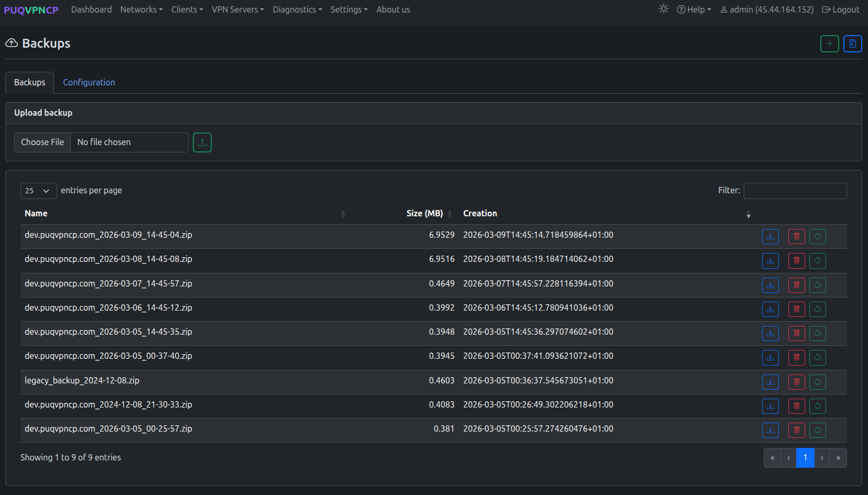Select the Backups tab
This screenshot has height=495, width=868.
point(30,82)
